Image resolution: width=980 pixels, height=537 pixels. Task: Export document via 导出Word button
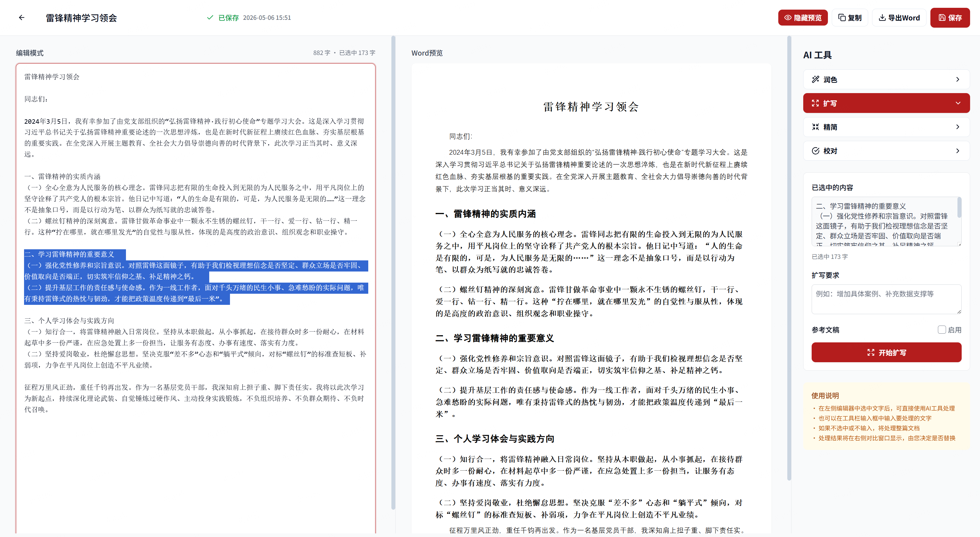tap(899, 18)
